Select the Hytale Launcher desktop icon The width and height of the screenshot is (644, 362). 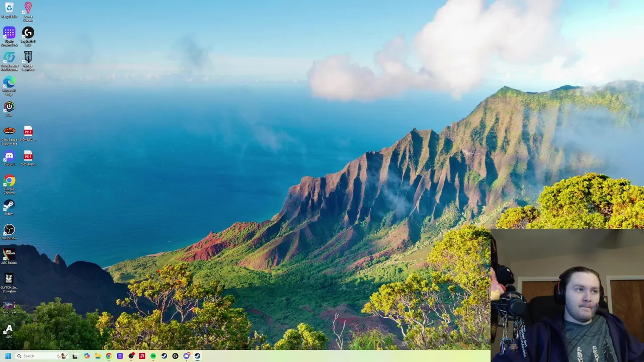pyautogui.click(x=28, y=61)
